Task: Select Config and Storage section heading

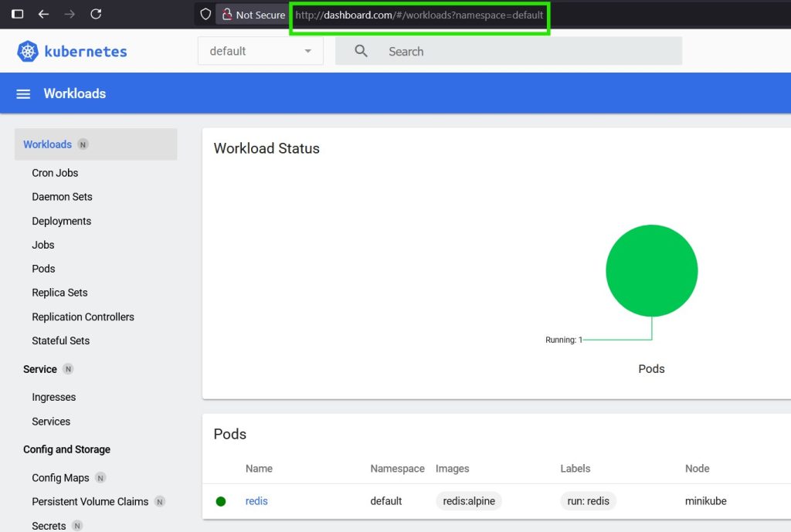Action: pos(66,449)
